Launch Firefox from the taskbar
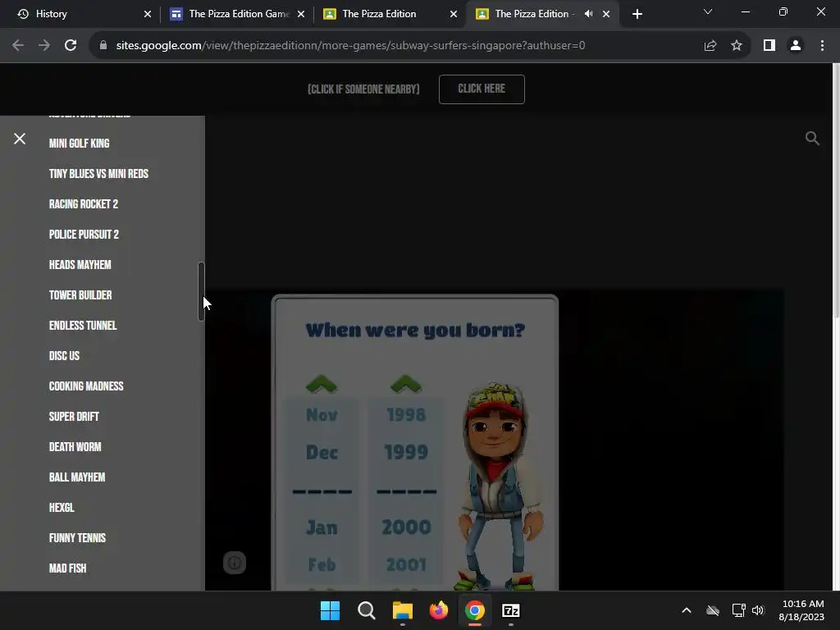This screenshot has height=630, width=840. [439, 610]
